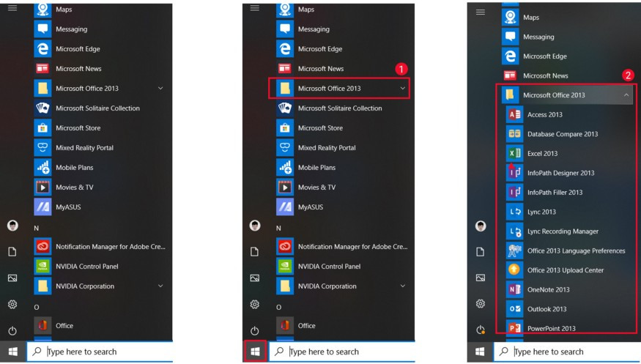Viewport: 641px width, 364px height.
Task: Click the search box in the middle taskbar
Action: click(343, 352)
